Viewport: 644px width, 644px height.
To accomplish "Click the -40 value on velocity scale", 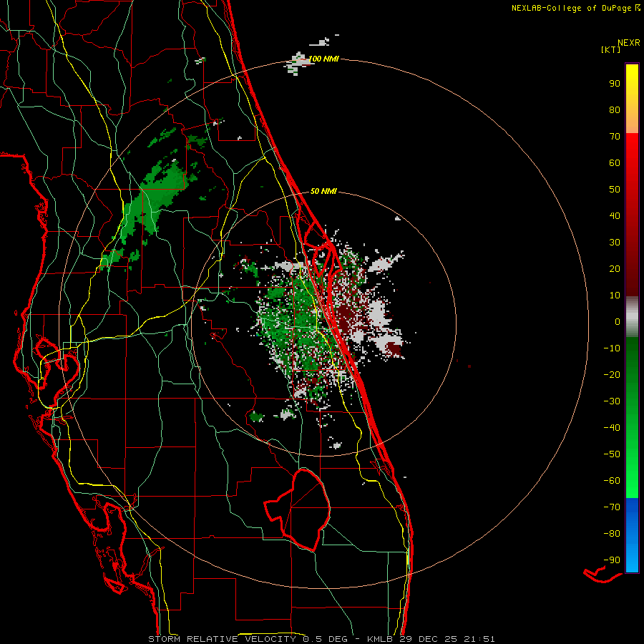I will [x=612, y=428].
